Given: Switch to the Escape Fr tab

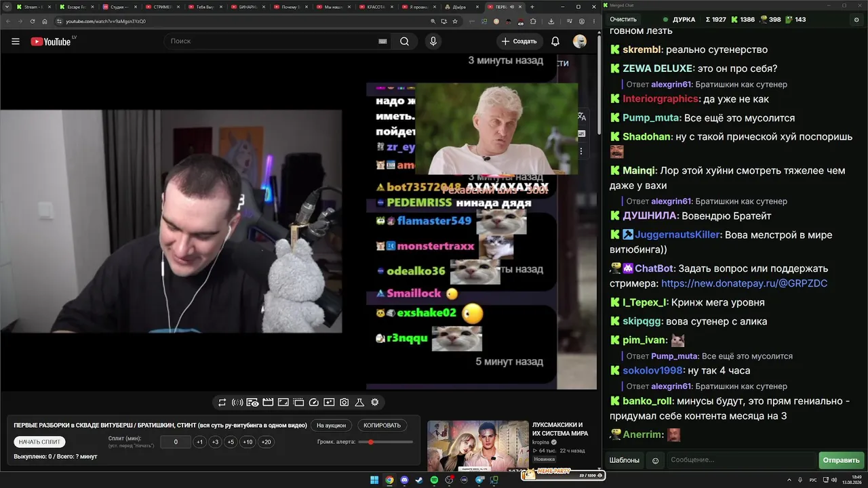Looking at the screenshot, I should 75,7.
